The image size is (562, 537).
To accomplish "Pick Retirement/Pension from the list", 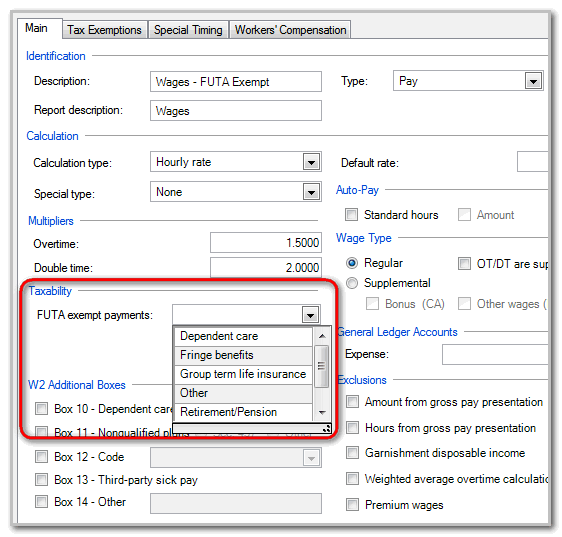I will [x=243, y=412].
